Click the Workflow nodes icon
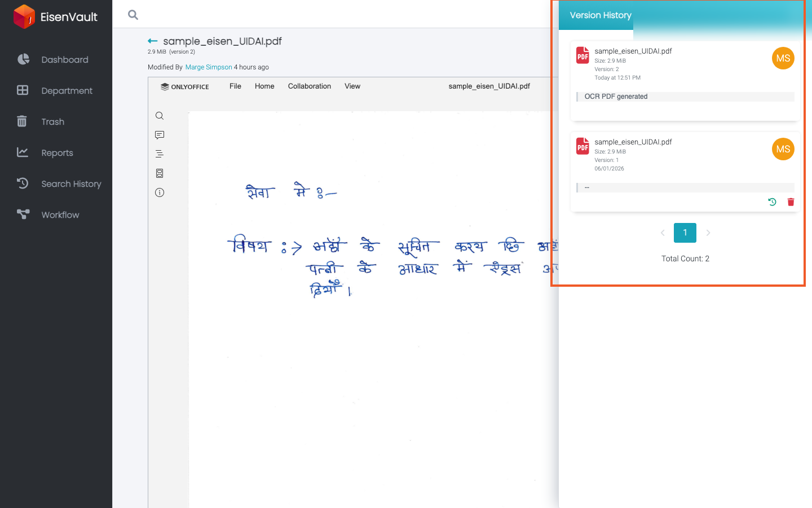Screen dimensions: 812x508 (x=23, y=214)
